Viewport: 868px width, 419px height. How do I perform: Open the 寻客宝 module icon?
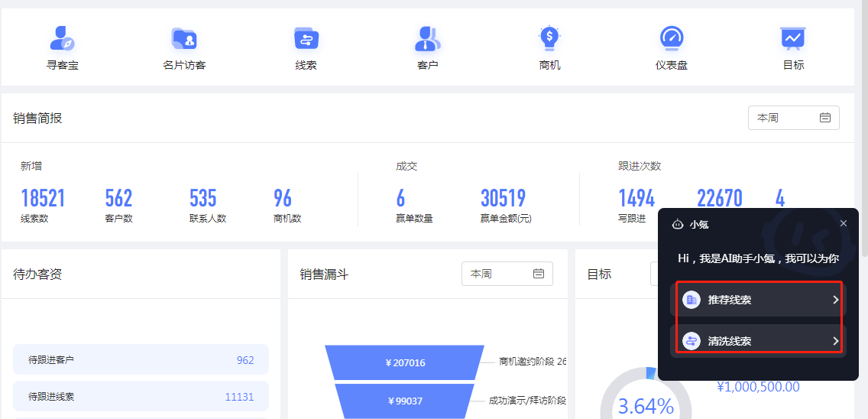(x=63, y=38)
